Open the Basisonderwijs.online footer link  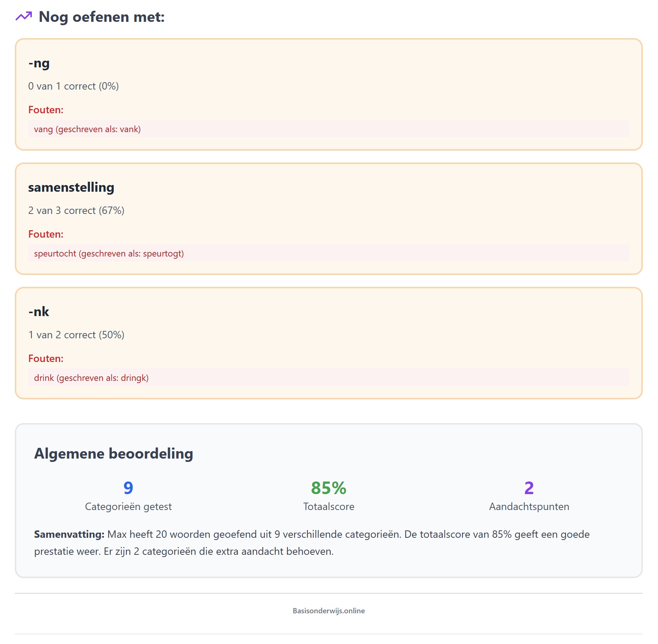click(329, 611)
